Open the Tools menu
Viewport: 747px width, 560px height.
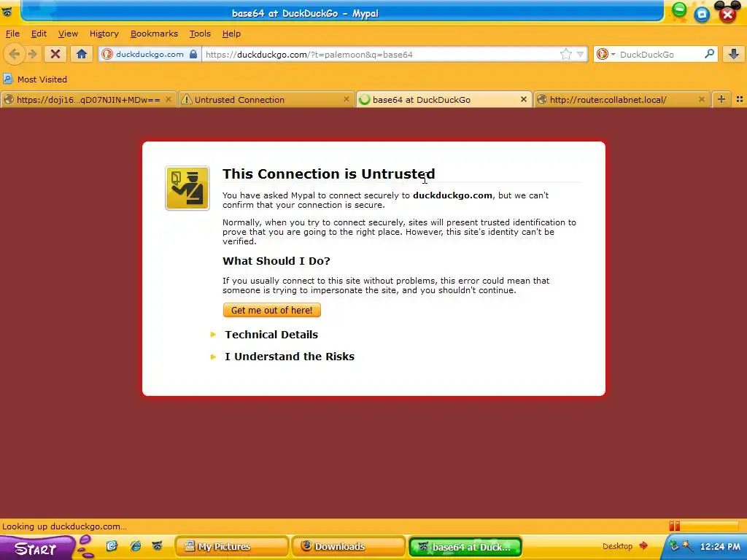click(x=200, y=34)
